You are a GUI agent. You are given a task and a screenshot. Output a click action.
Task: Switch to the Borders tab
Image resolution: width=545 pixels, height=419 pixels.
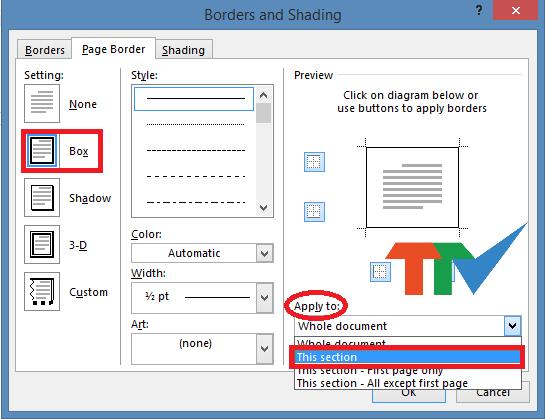(x=45, y=50)
